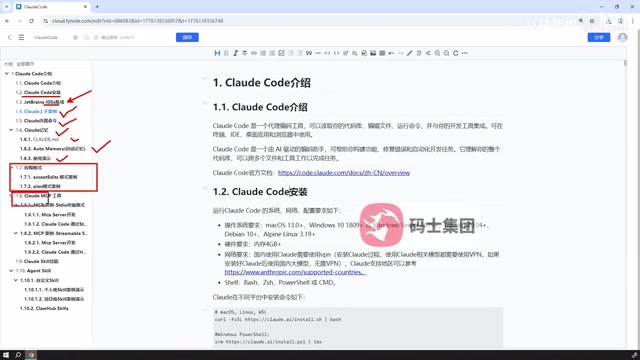Jump to 1.8.2.2 Claude Code in outline

click(x=56, y=252)
